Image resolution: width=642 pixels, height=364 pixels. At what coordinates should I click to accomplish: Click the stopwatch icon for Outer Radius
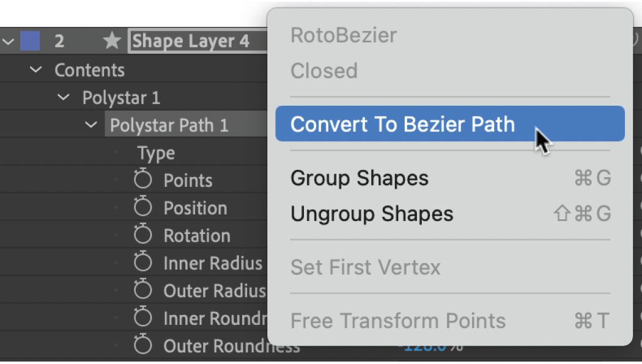point(142,290)
